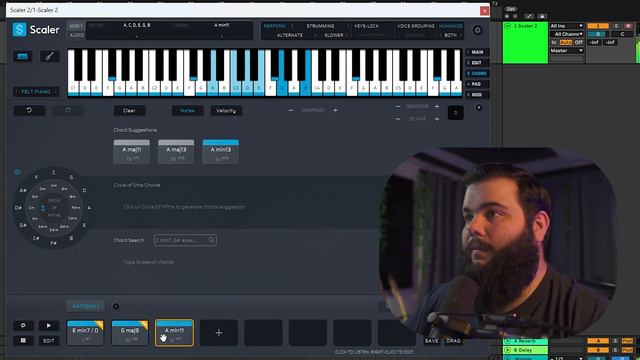Image resolution: width=640 pixels, height=360 pixels.
Task: Toggle the speaker icon above circle of fifths
Action: [18, 172]
